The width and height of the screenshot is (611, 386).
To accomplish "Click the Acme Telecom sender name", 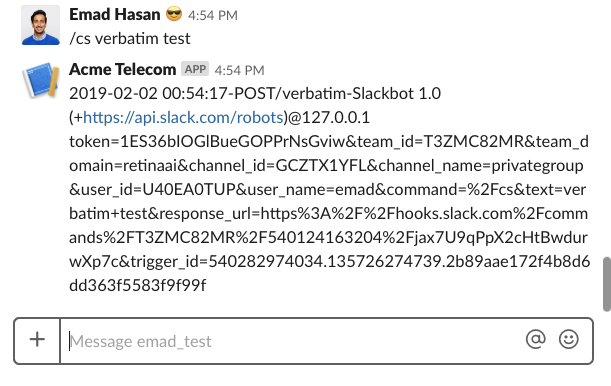I will (x=123, y=70).
